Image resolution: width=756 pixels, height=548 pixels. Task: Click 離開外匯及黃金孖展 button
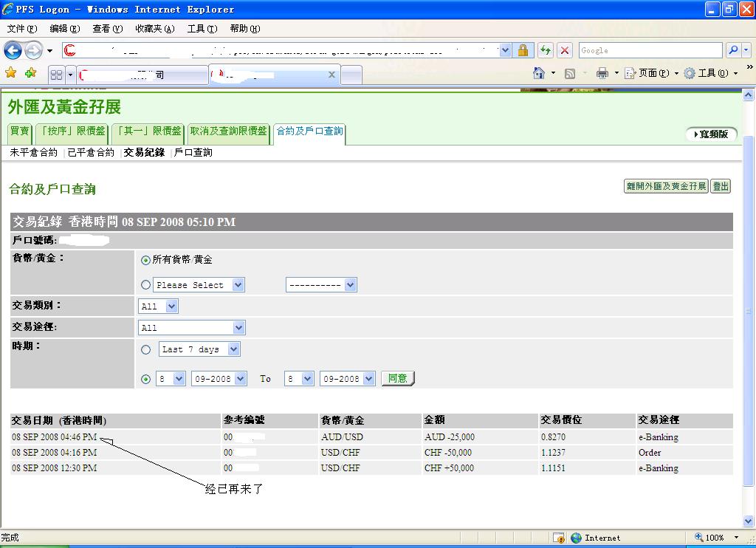666,186
